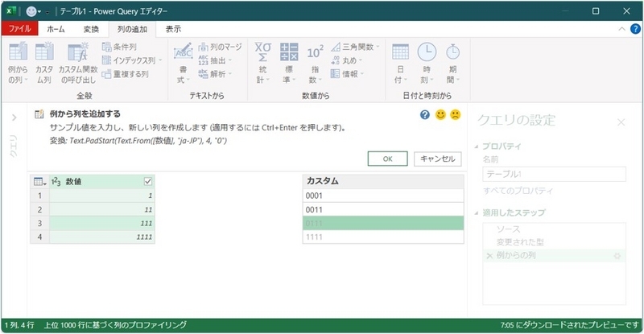The image size is (644, 334).
Task: Click the 上位1000行に基づく列のプロファイリング status text
Action: [x=115, y=325]
